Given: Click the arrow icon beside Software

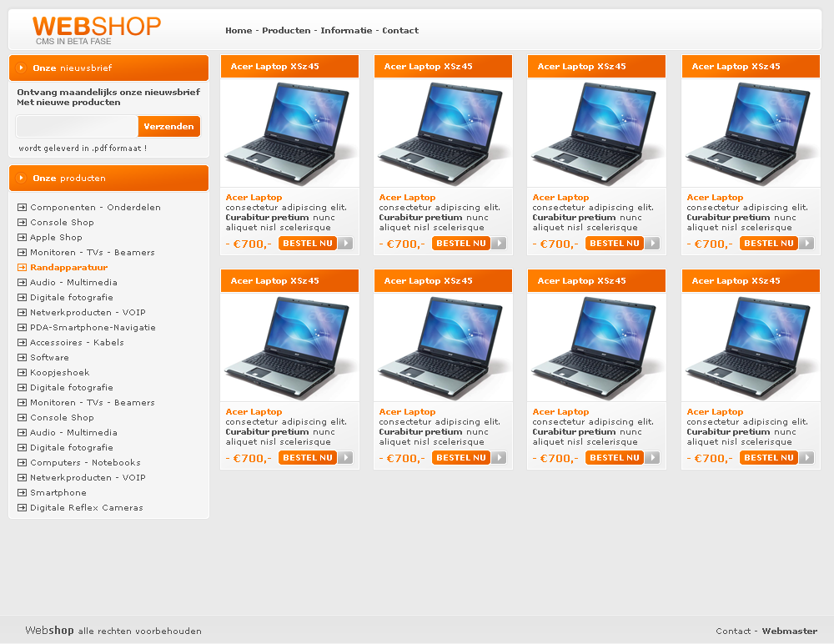Looking at the screenshot, I should click(22, 357).
